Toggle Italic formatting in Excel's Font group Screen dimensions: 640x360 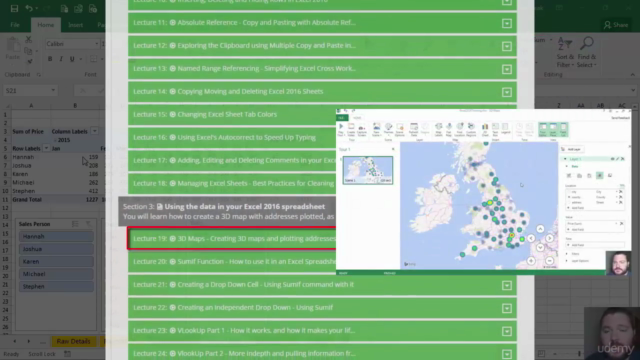(61, 59)
